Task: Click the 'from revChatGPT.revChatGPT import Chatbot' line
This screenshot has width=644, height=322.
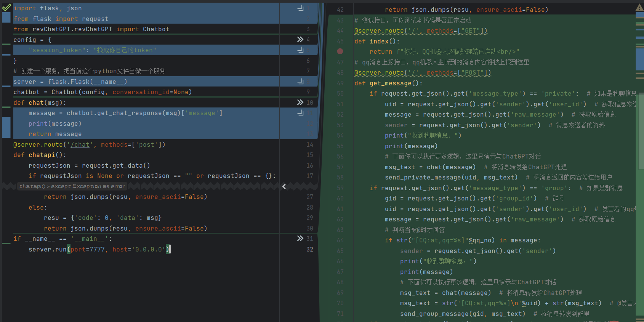Action: (91, 29)
